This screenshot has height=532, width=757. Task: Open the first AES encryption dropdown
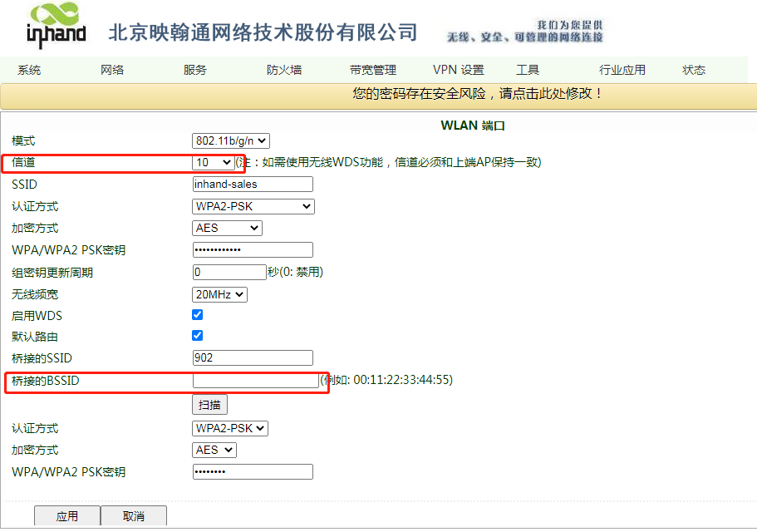click(227, 228)
